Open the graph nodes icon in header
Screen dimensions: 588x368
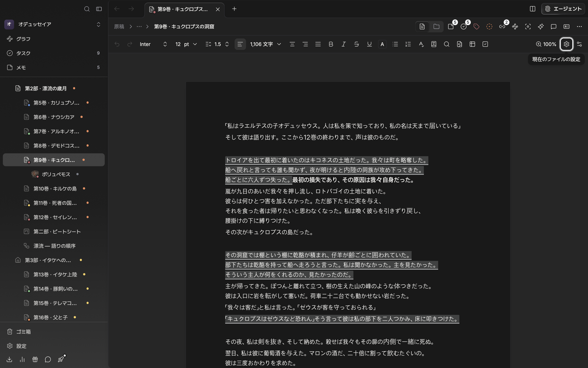point(515,27)
